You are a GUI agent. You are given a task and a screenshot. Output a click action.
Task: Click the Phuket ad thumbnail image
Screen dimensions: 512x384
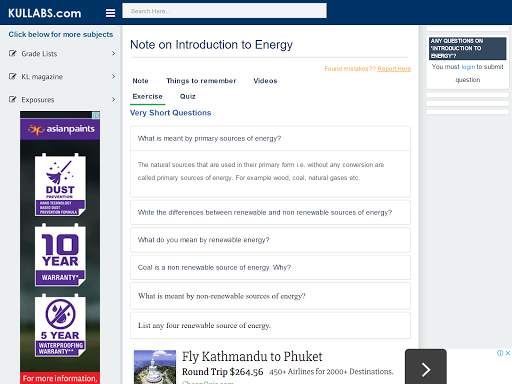[155, 367]
